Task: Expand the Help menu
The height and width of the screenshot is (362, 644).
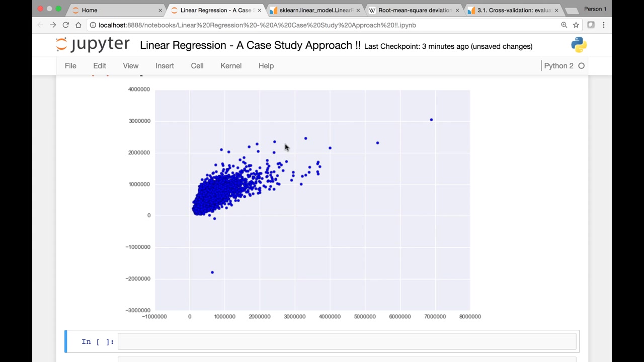Action: coord(266,66)
